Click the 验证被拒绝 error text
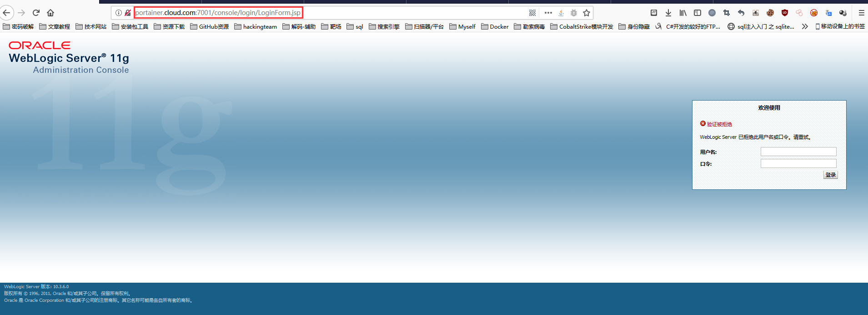The width and height of the screenshot is (868, 315). [719, 124]
